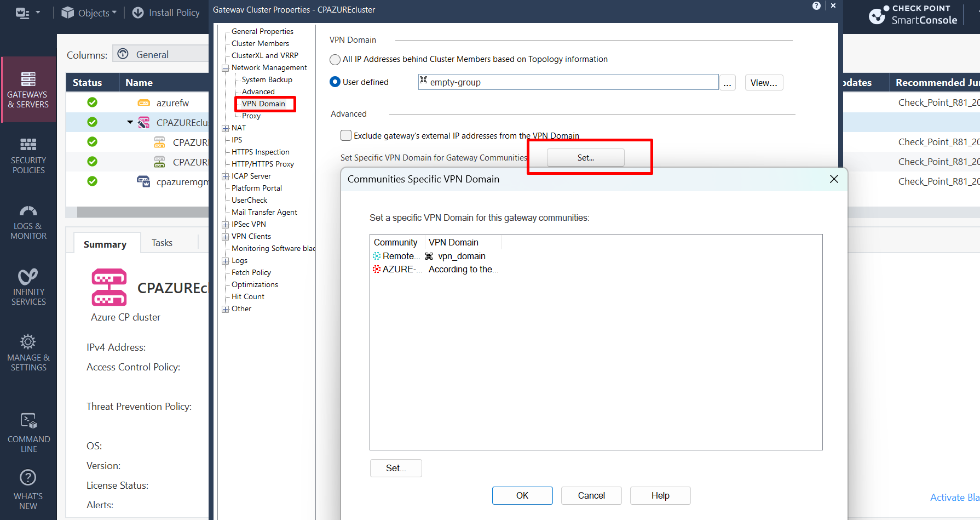This screenshot has height=520, width=980.
Task: Click the help question mark icon
Action: coord(816,5)
